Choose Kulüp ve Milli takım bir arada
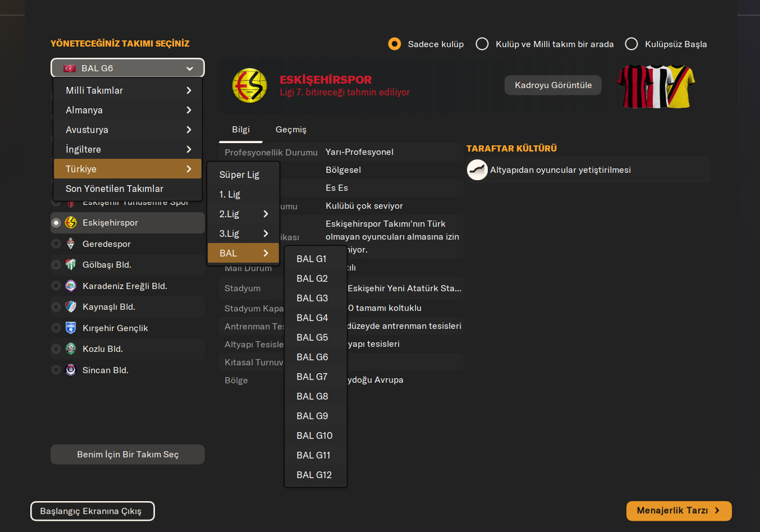 pos(482,44)
